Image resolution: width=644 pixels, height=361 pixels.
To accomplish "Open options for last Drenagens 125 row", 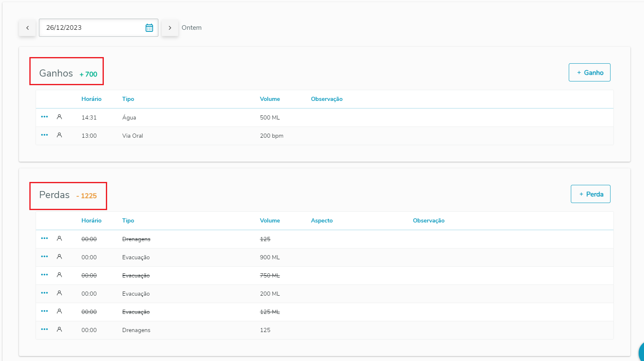I will pos(45,330).
